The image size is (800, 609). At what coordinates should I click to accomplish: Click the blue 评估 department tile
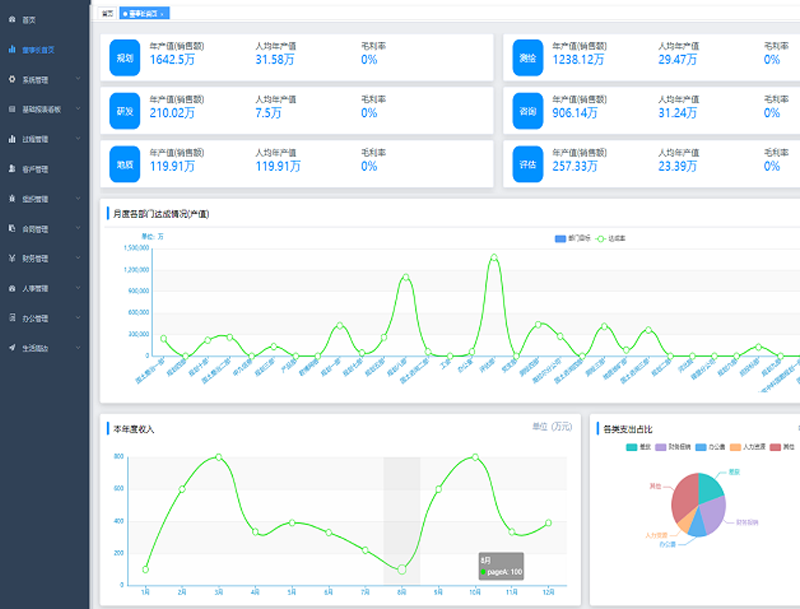(528, 164)
